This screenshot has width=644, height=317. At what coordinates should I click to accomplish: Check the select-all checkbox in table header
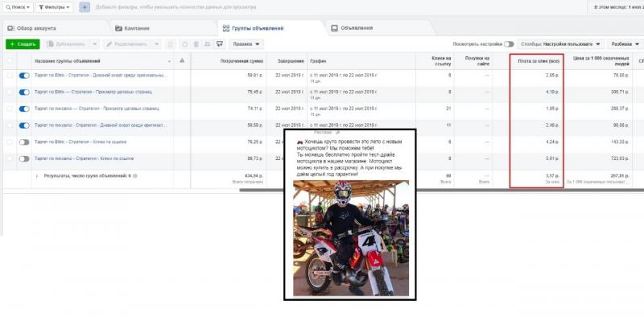pyautogui.click(x=10, y=61)
